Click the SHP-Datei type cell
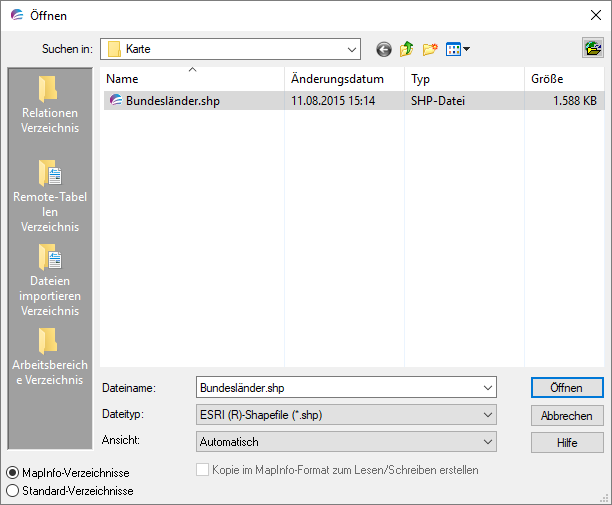 [x=438, y=101]
